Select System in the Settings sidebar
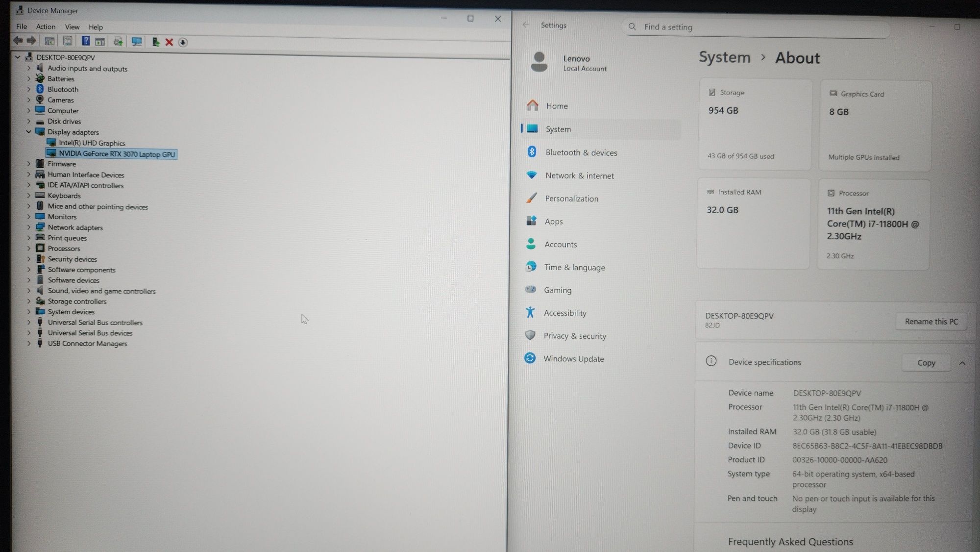Screen dimensions: 980x552 [601, 129]
